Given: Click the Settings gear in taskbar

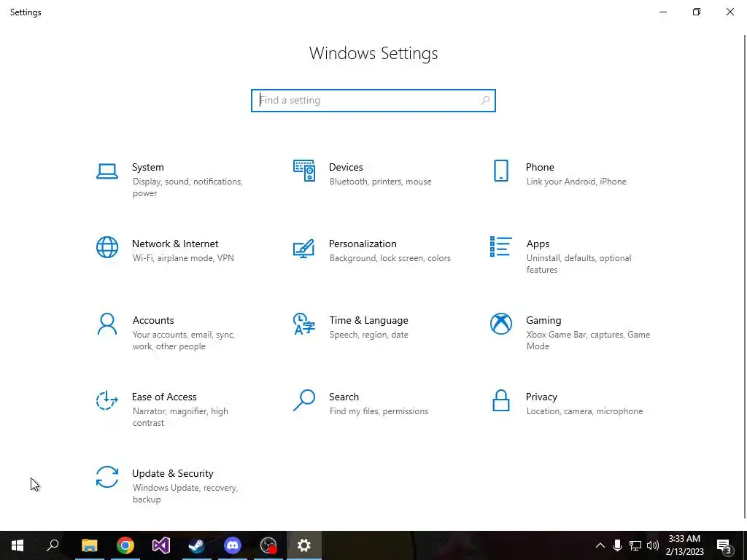Looking at the screenshot, I should (x=304, y=545).
